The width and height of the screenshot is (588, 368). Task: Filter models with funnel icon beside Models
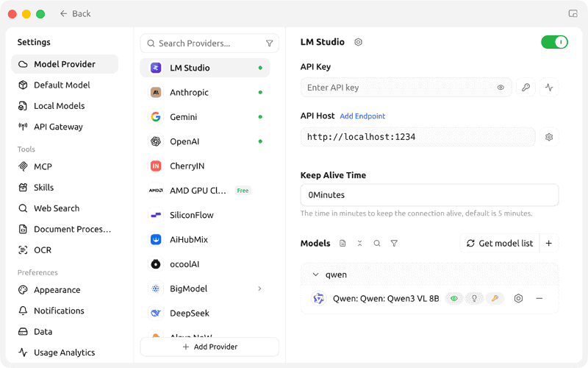pyautogui.click(x=394, y=244)
